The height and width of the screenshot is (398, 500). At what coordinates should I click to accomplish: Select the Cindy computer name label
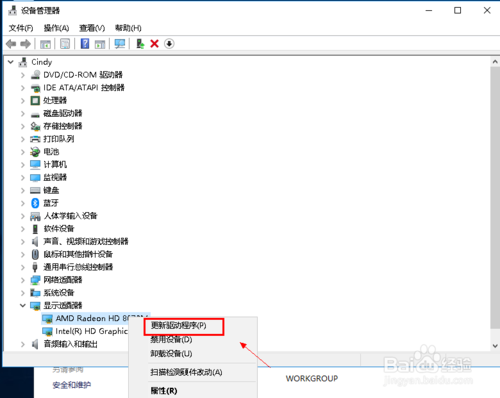[x=42, y=62]
